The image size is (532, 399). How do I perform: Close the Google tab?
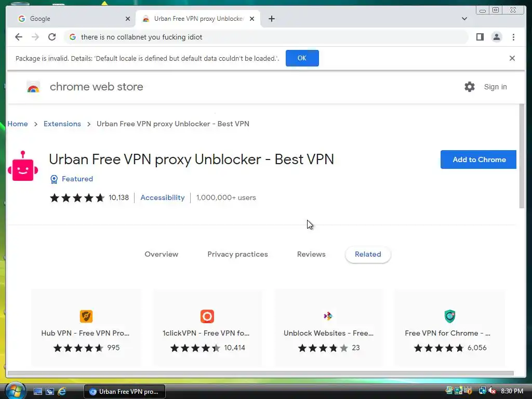click(x=128, y=19)
